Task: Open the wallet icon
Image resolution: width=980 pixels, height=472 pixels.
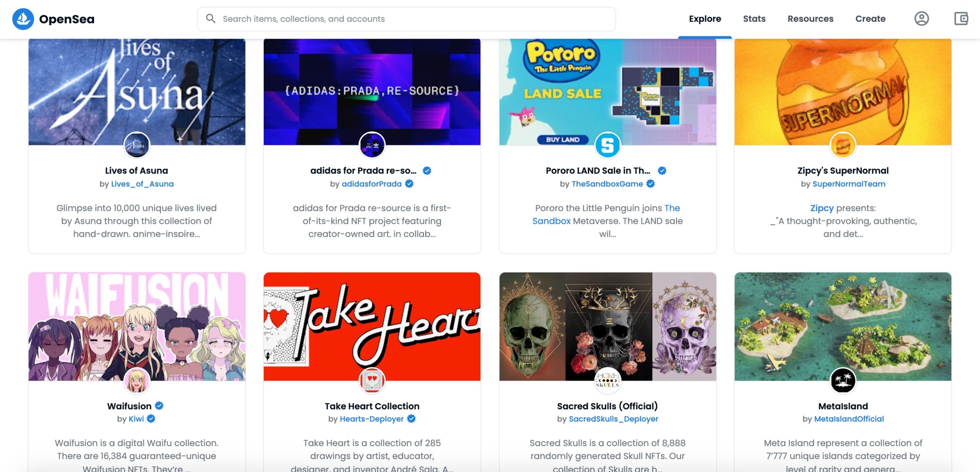Action: [961, 18]
